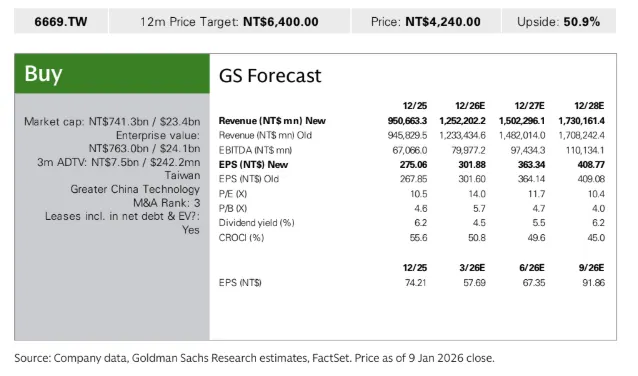Select the 12/28E column header
The width and height of the screenshot is (638, 376).
pos(589,106)
